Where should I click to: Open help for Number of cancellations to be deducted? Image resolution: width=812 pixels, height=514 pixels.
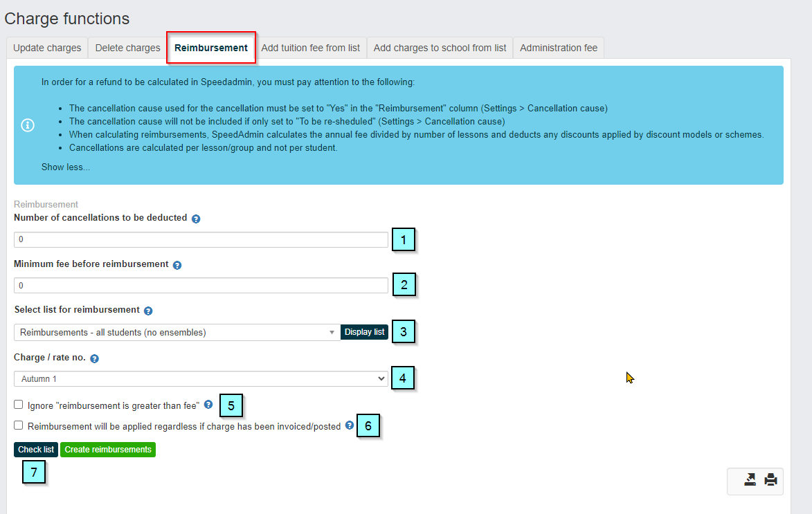196,219
